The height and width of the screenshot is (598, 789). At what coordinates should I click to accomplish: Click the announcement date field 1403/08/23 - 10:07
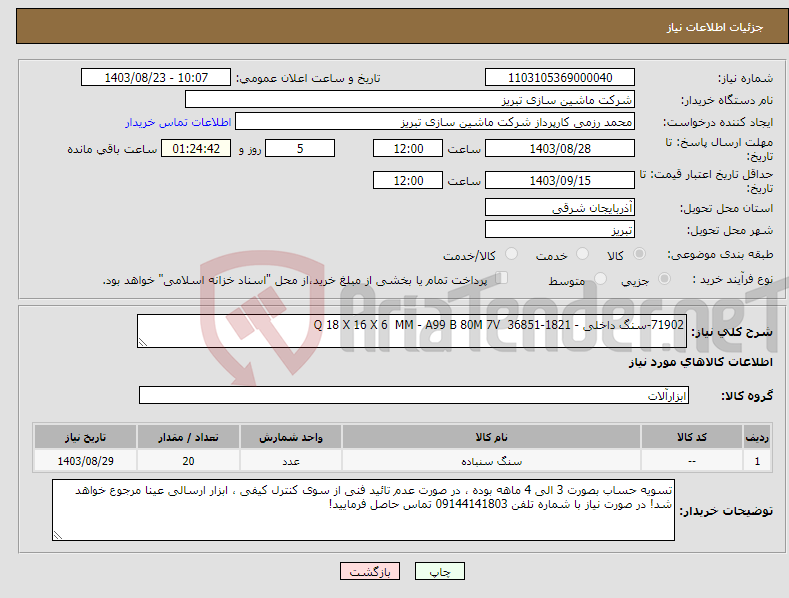156,78
